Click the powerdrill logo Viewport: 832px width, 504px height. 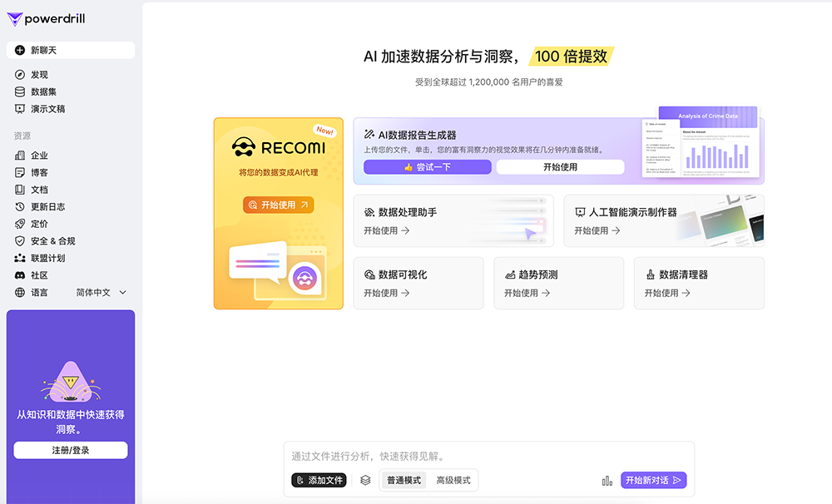[46, 19]
